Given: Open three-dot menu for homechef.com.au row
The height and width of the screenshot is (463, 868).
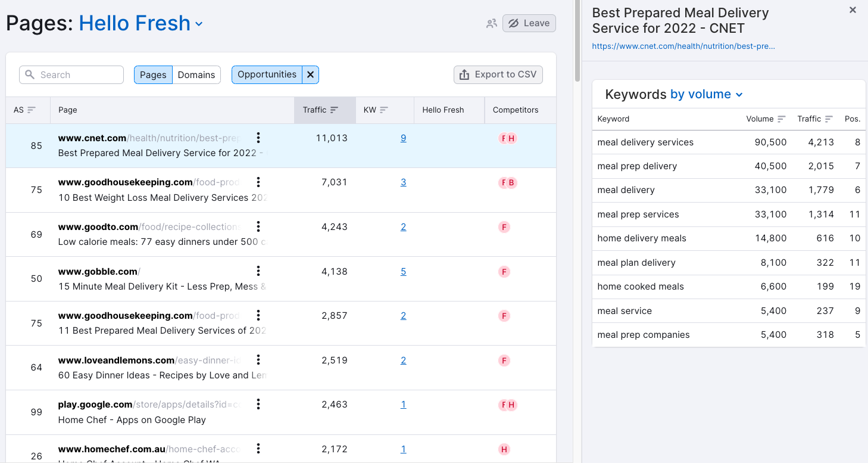Looking at the screenshot, I should [258, 449].
